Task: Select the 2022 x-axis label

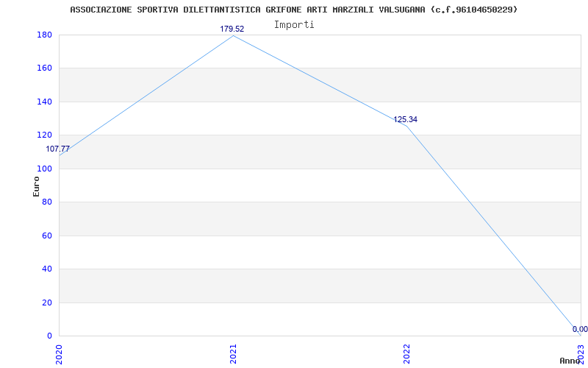Action: (x=407, y=354)
